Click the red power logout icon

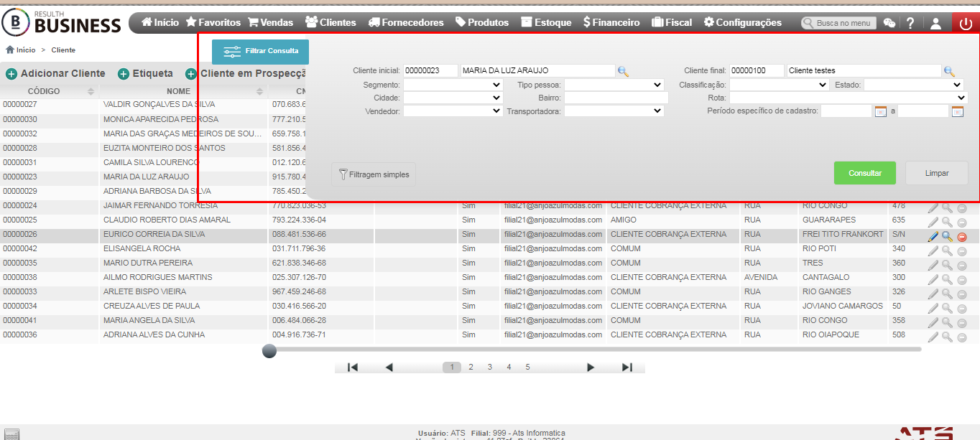tap(966, 23)
